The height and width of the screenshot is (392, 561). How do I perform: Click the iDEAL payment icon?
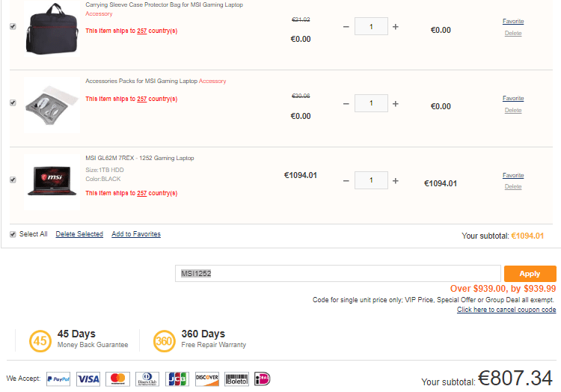click(x=263, y=379)
